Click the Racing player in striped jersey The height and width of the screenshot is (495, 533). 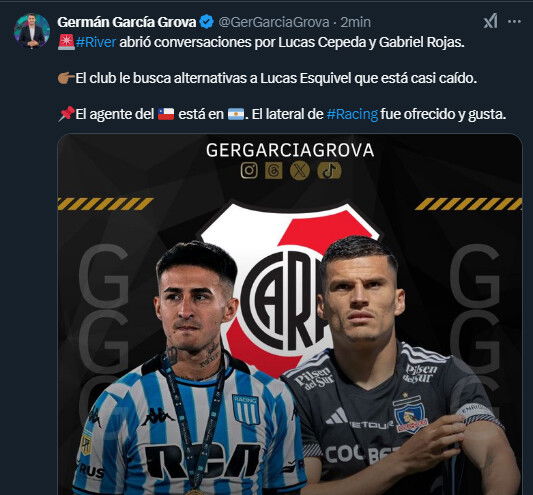click(190, 371)
